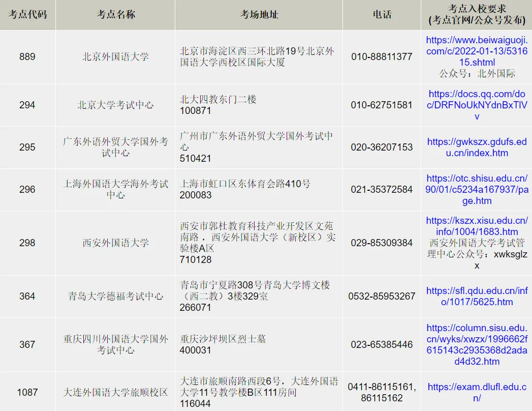Click the address 北京市海淀区西三环北路19号

[242, 51]
